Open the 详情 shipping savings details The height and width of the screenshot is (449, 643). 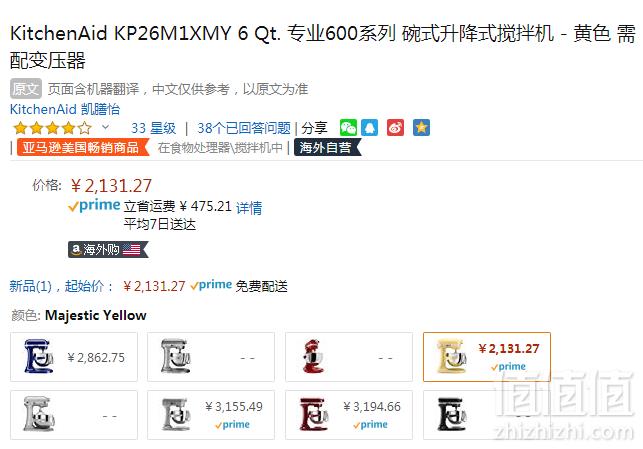pyautogui.click(x=249, y=207)
